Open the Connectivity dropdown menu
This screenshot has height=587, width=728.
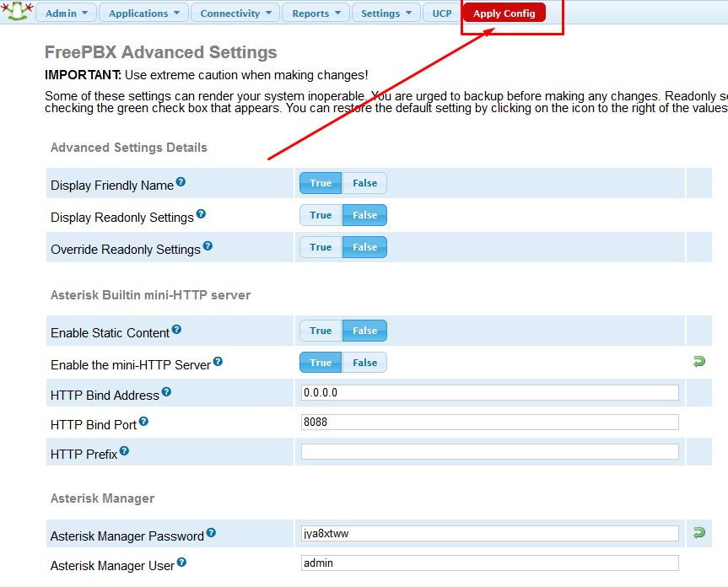click(x=235, y=13)
